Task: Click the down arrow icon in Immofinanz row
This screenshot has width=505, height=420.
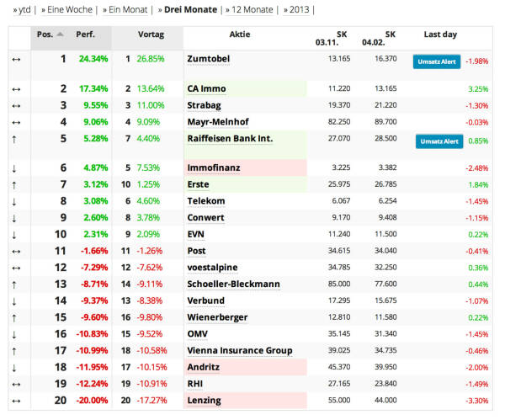Action: [16, 167]
